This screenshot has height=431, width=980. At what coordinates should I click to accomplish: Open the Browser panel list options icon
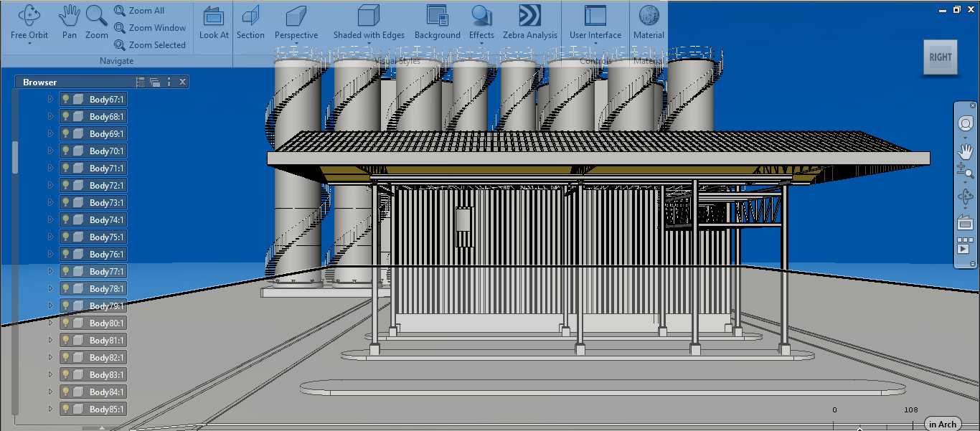click(x=141, y=82)
